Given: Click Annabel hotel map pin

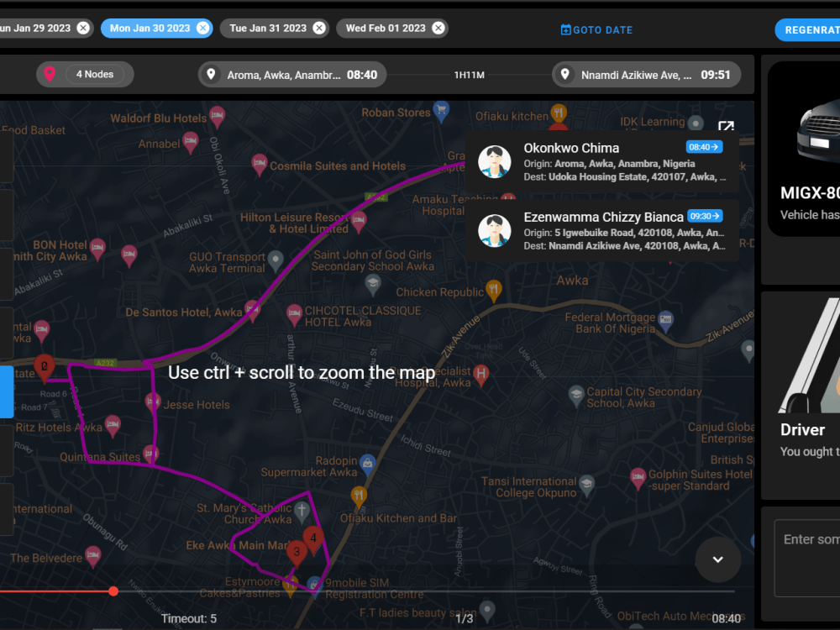Looking at the screenshot, I should pos(190,143).
